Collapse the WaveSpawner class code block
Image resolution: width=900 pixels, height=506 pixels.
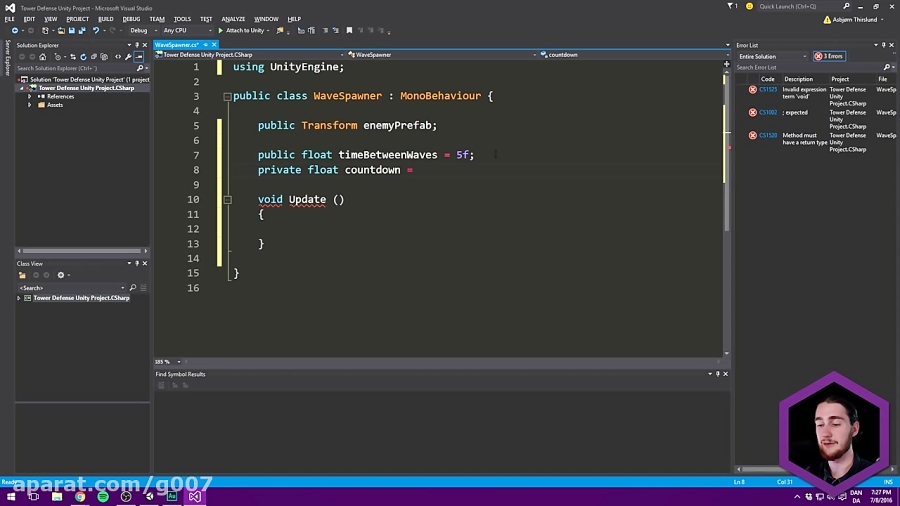click(x=227, y=96)
